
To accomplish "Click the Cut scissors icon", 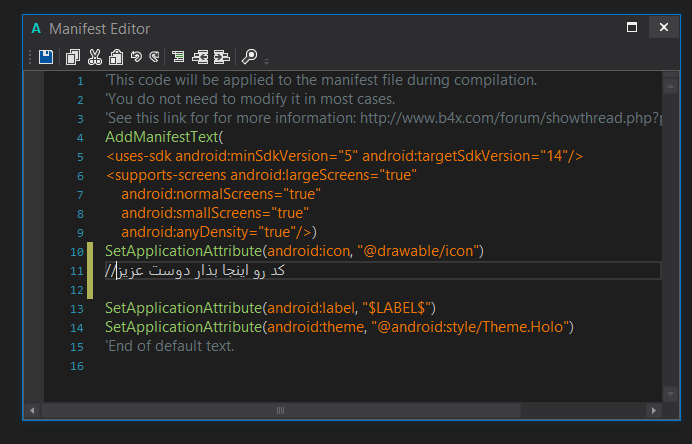I will pyautogui.click(x=95, y=57).
